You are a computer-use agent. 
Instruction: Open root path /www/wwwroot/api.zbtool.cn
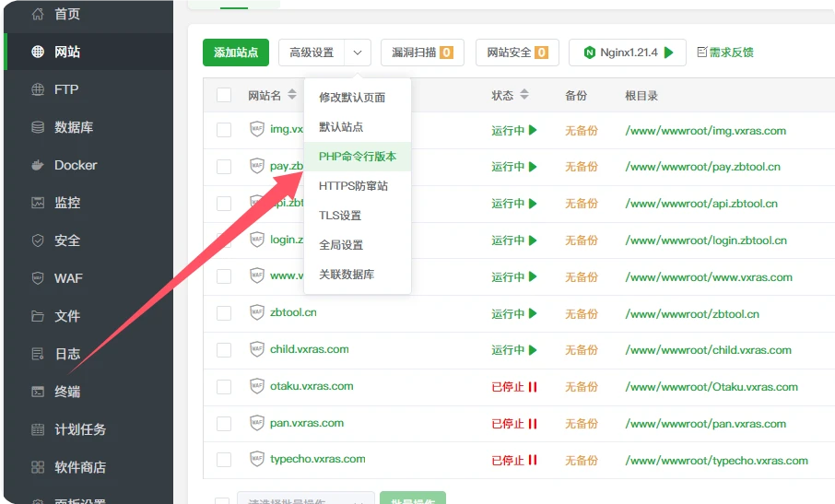[x=701, y=204]
